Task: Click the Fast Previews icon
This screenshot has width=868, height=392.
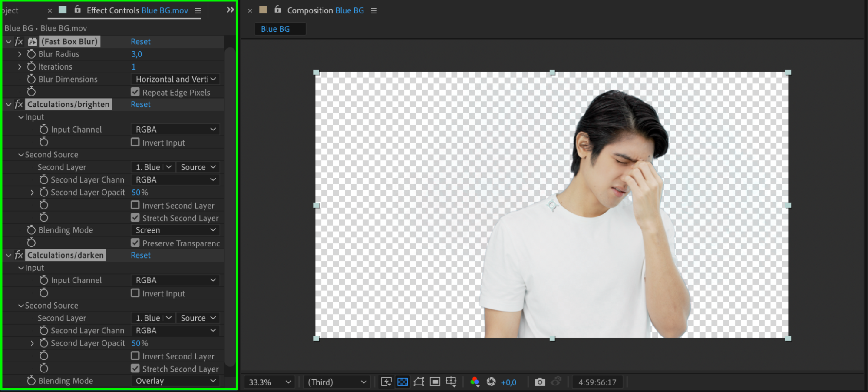Action: [x=386, y=382]
